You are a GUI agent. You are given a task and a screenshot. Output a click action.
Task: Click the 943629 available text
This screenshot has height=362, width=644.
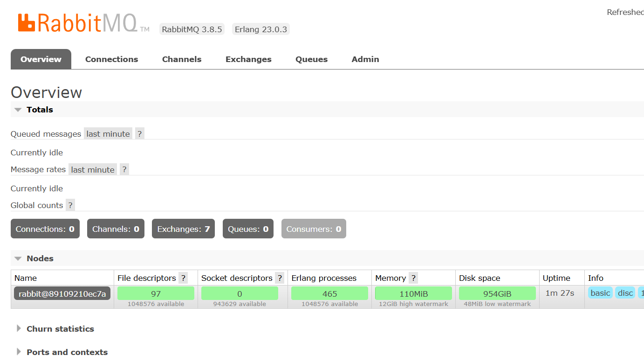click(x=240, y=304)
